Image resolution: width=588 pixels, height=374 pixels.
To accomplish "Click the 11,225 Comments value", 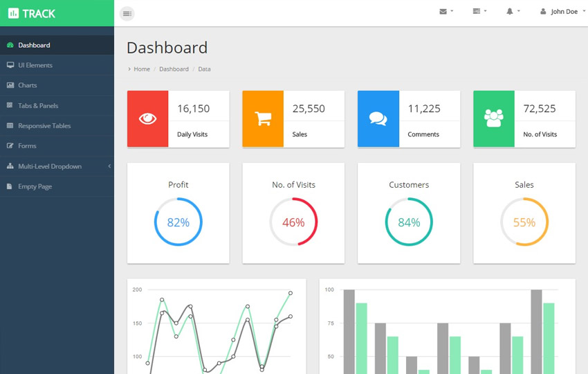I will pos(424,109).
